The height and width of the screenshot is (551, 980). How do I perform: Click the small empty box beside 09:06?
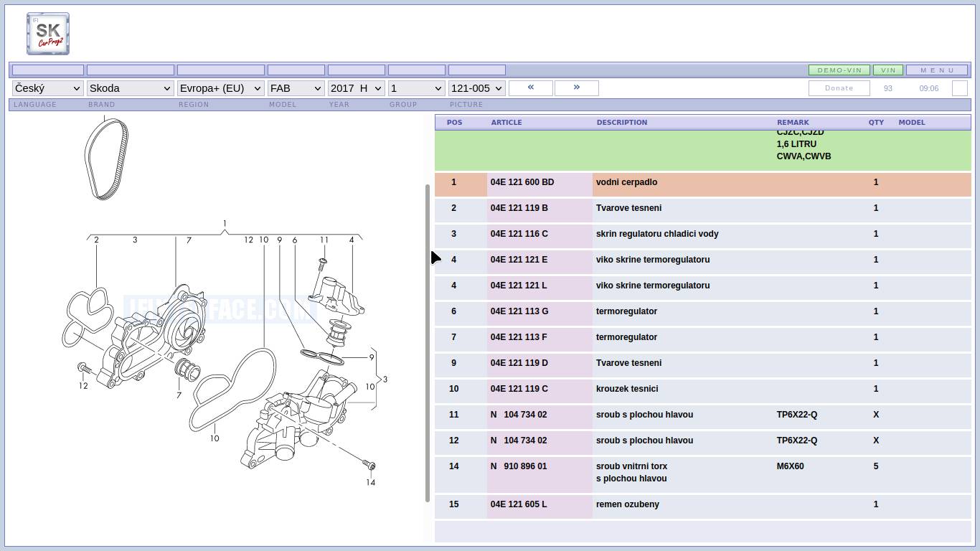point(960,88)
